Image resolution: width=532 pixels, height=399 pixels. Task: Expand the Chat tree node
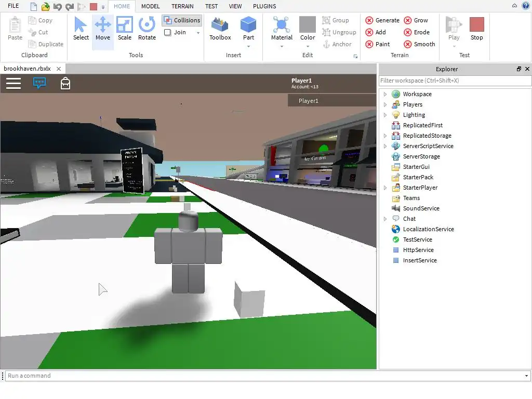[385, 219]
